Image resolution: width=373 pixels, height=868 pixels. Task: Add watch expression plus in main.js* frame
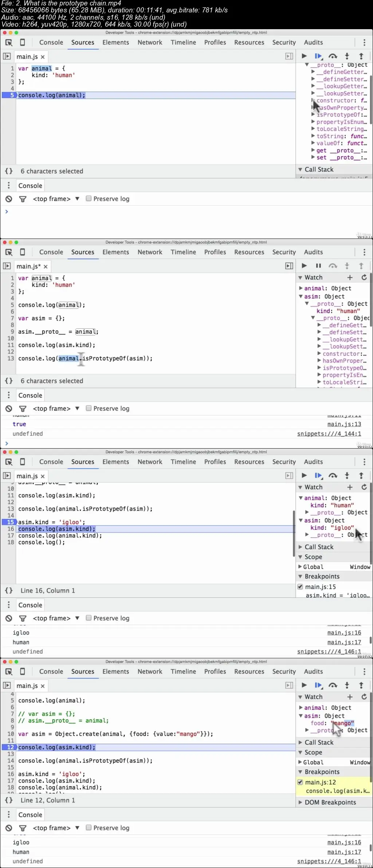click(x=350, y=277)
